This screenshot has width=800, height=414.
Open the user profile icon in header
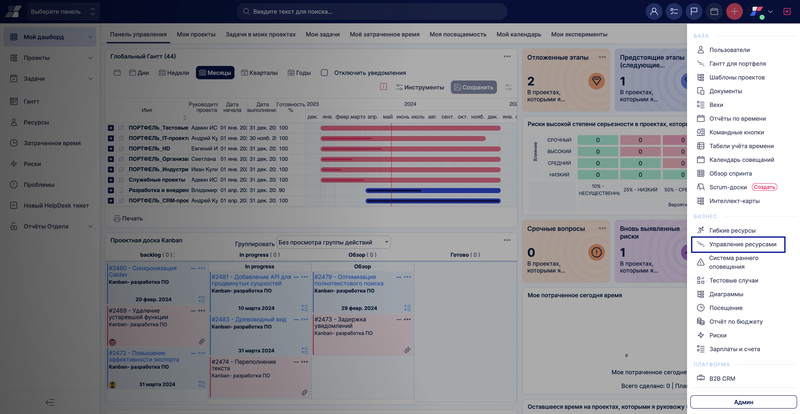[654, 11]
